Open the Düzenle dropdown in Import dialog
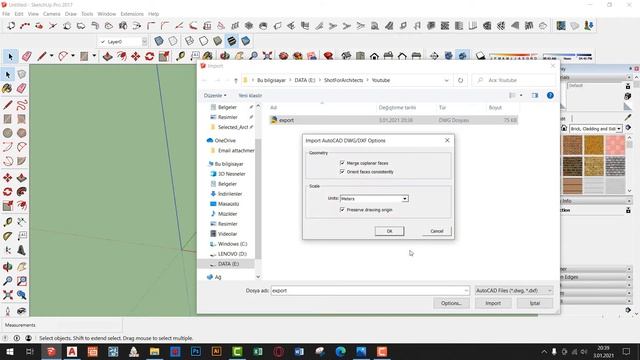This screenshot has height=360, width=640. pyautogui.click(x=215, y=96)
